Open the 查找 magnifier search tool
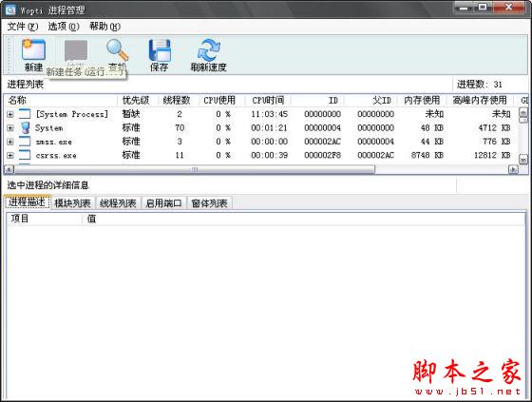The height and width of the screenshot is (402, 532). point(118,50)
